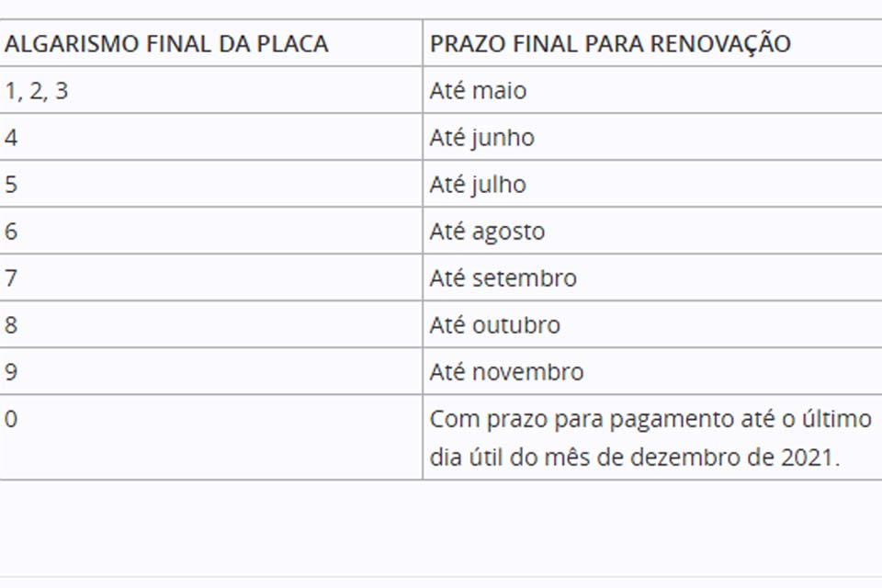
Task: Click the 'Até outubro' deadline cell
Action: point(494,325)
